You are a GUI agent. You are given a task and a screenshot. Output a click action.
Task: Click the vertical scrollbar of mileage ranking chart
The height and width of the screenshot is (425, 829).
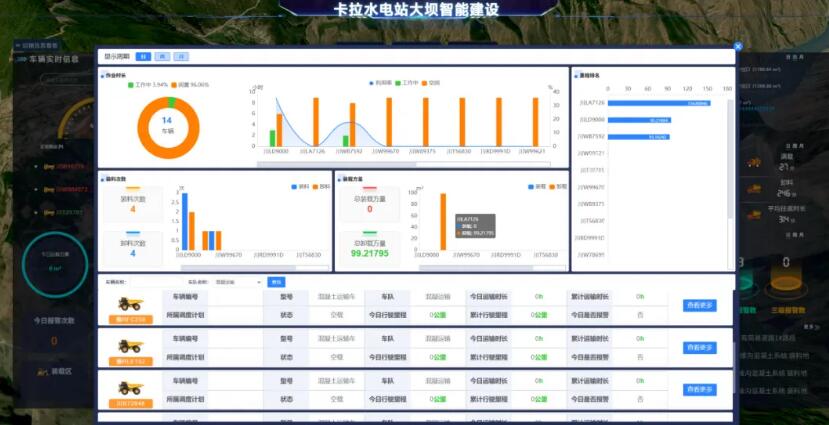728,170
